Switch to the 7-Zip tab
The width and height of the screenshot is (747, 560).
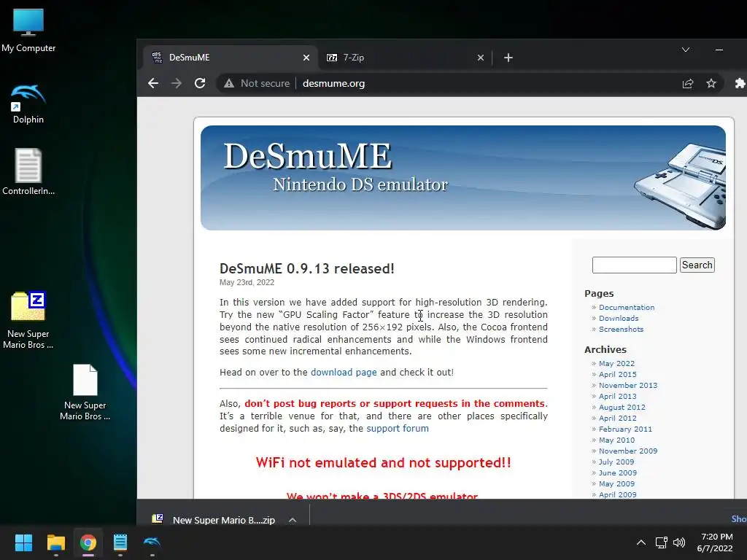coord(405,58)
